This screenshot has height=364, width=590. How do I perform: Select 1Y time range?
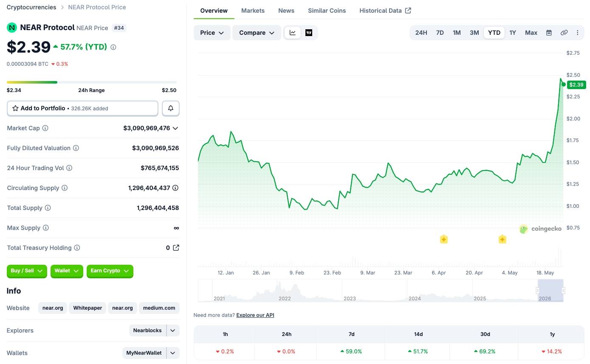(x=513, y=33)
